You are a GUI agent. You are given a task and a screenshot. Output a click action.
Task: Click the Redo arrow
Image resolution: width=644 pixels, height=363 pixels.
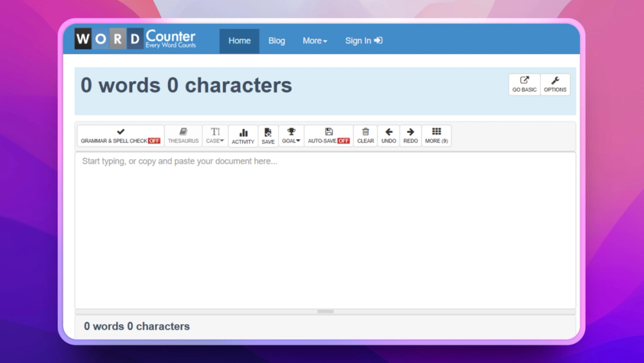tap(410, 135)
